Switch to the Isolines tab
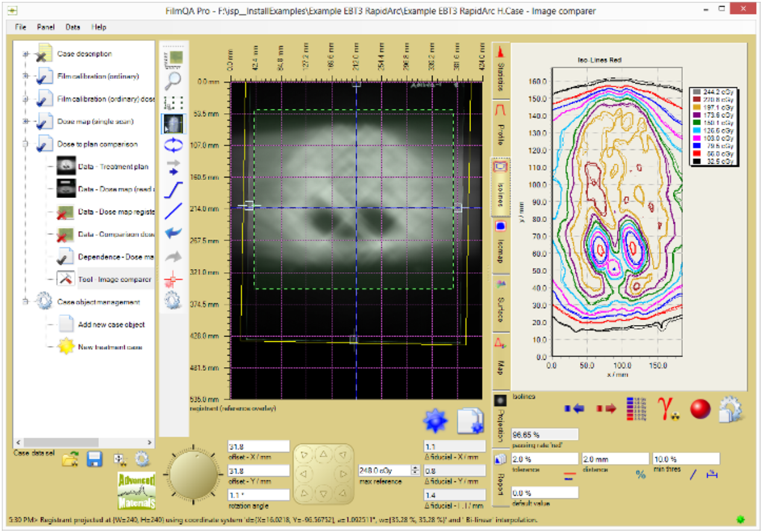 [501, 185]
